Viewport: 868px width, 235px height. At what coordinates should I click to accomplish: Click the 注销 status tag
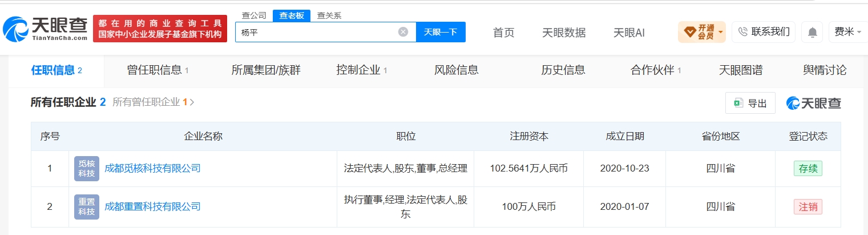(808, 206)
